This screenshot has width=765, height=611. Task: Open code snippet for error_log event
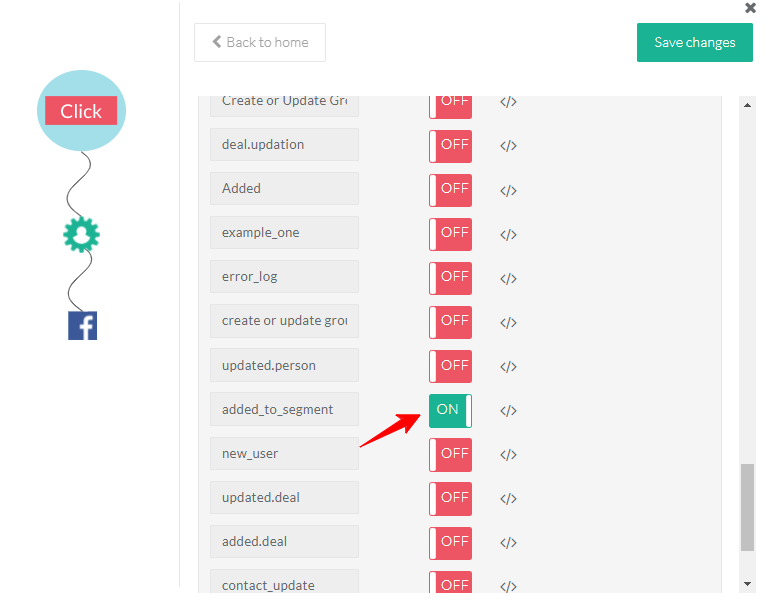pos(508,279)
